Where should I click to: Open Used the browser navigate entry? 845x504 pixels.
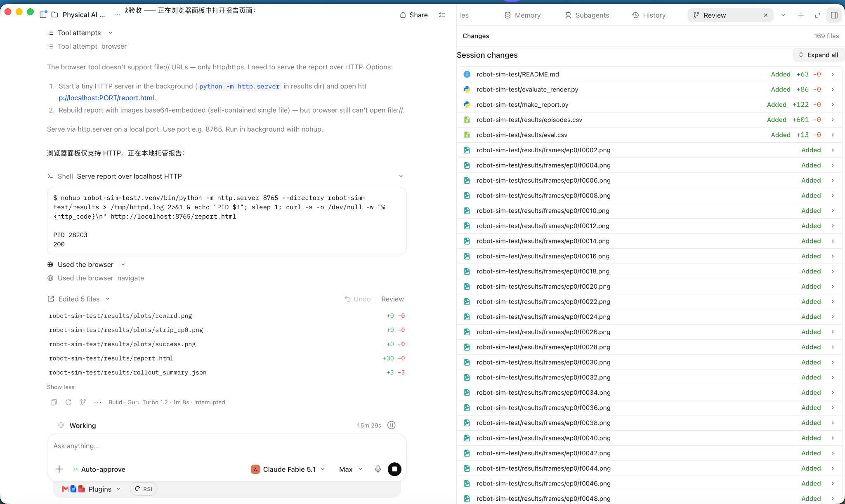[96, 278]
